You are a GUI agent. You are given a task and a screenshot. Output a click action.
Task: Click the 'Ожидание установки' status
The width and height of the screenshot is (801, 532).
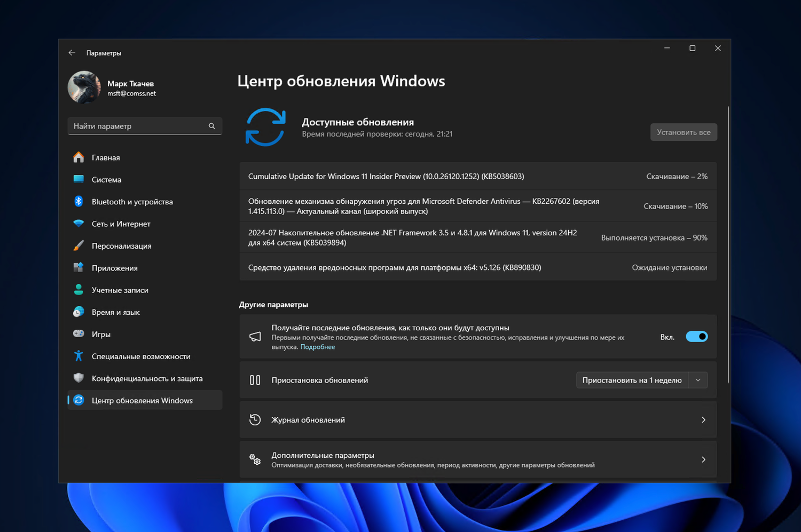[x=670, y=267]
